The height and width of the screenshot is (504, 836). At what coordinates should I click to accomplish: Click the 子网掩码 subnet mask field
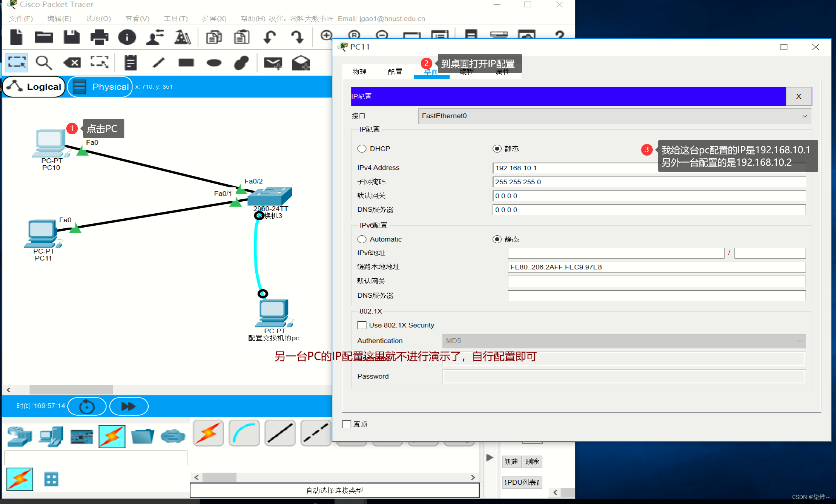tap(649, 182)
